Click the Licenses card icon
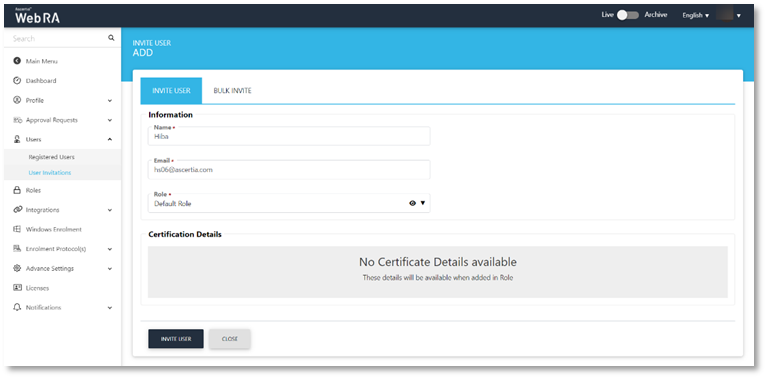This screenshot has height=378, width=766. coord(17,288)
